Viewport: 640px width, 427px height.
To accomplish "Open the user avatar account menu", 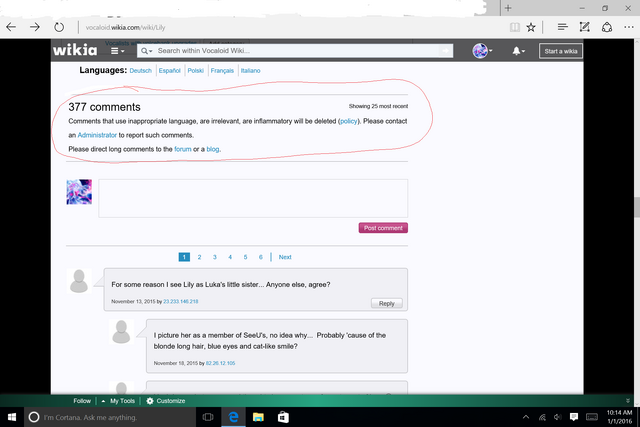I will tap(482, 51).
